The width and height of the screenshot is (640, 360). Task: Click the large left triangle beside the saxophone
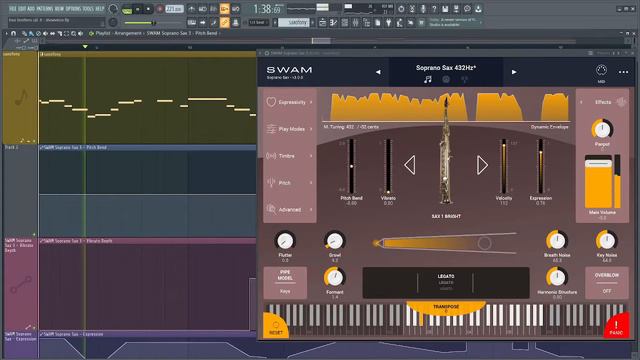point(410,165)
